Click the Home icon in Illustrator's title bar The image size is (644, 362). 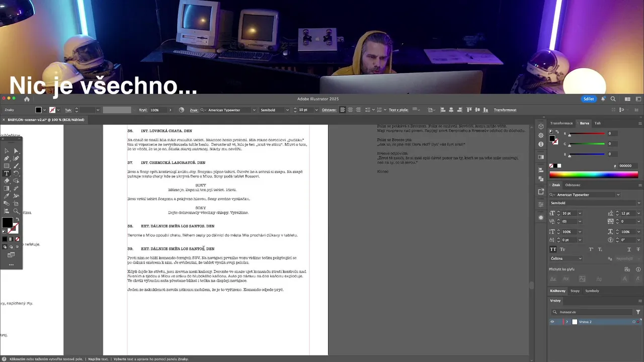point(27,99)
